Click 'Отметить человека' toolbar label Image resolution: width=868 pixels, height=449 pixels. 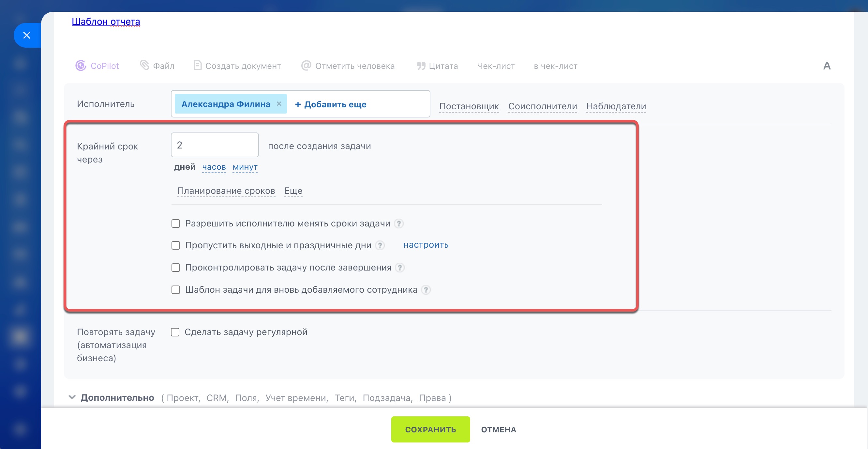355,66
